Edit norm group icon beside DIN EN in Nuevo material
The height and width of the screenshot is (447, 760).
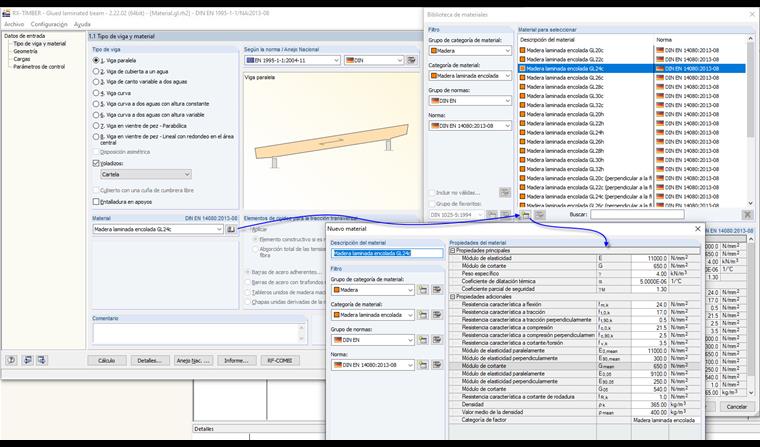pyautogui.click(x=437, y=340)
